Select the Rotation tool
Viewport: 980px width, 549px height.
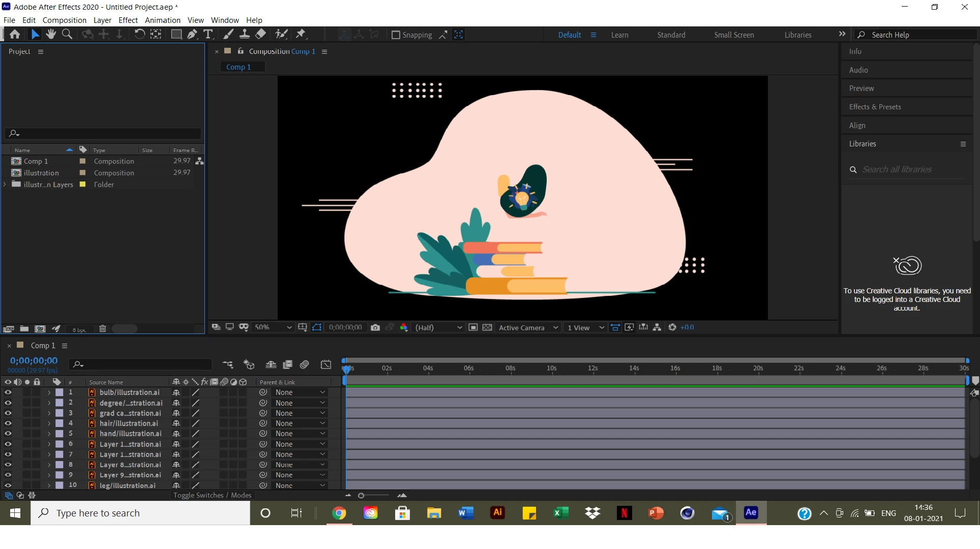click(x=139, y=34)
